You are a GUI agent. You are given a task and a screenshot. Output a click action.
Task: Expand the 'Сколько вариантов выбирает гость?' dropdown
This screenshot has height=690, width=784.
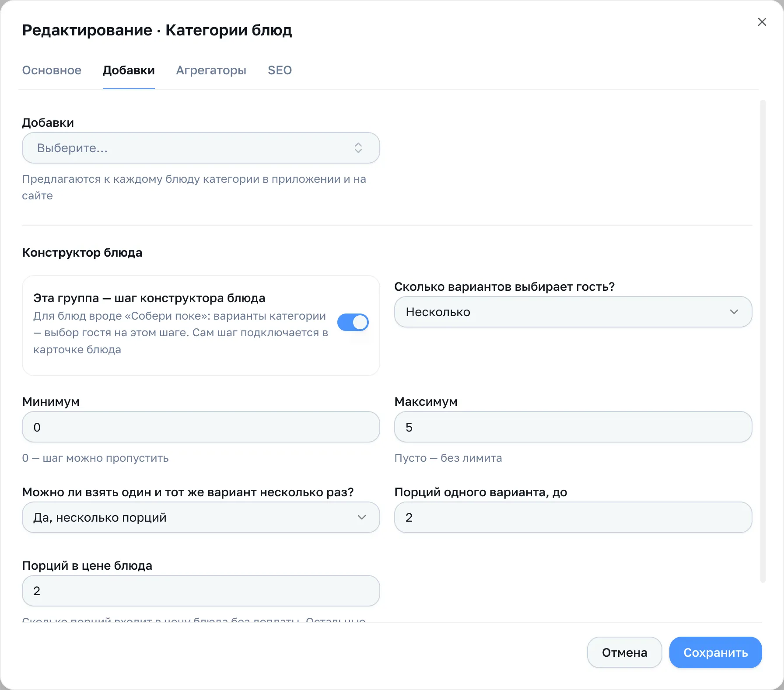coord(573,312)
